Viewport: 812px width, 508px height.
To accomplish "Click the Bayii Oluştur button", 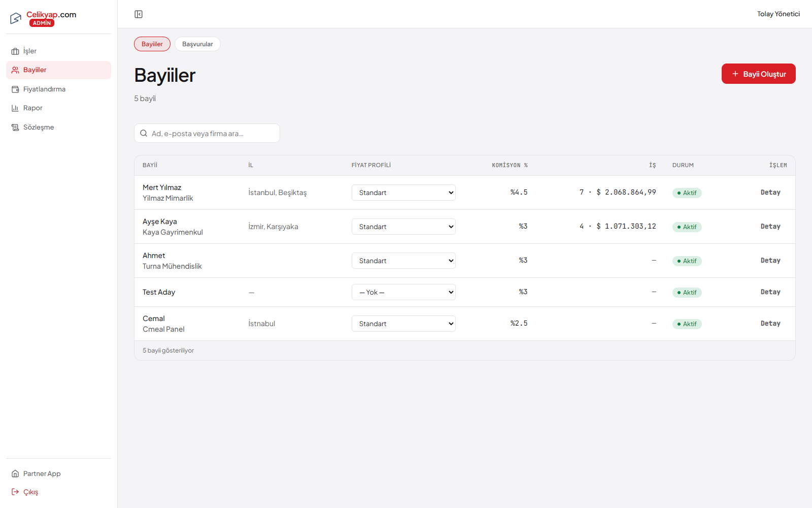I will [x=758, y=74].
